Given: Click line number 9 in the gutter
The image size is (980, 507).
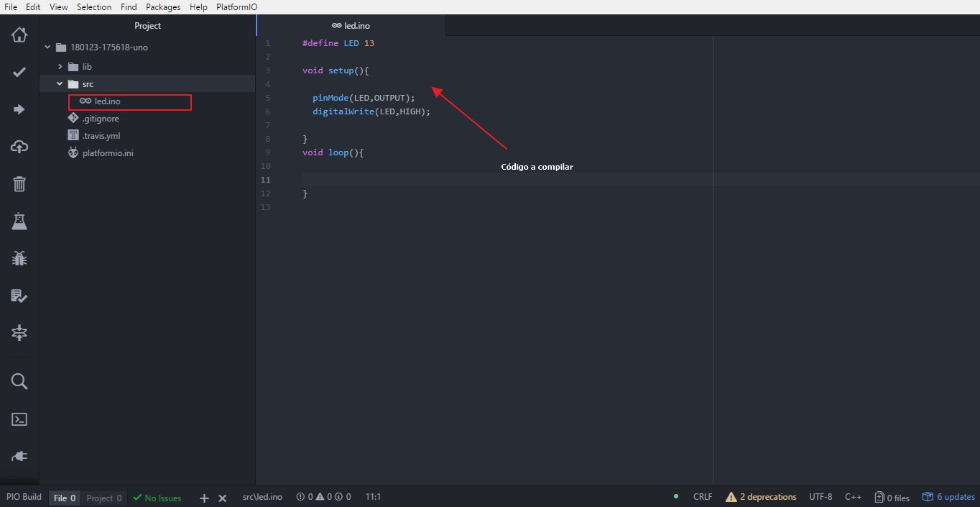Looking at the screenshot, I should (x=268, y=152).
